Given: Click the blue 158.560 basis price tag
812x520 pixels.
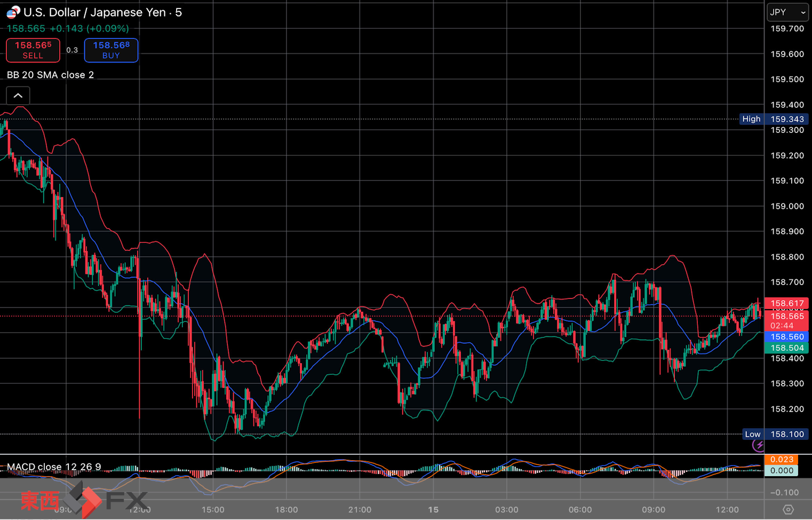Looking at the screenshot, I should click(786, 337).
